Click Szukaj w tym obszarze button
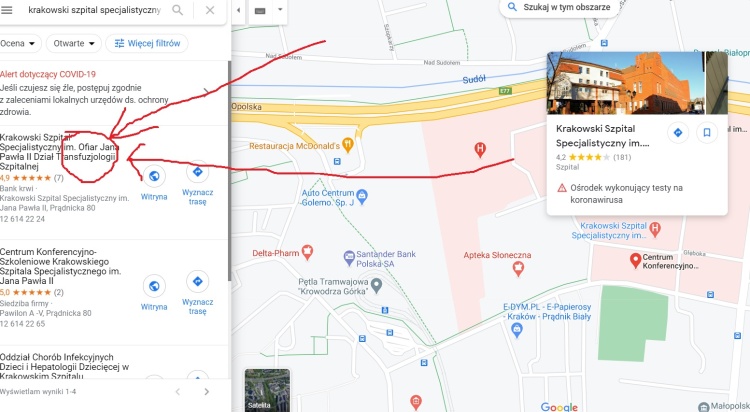This screenshot has height=412, width=750. click(x=559, y=8)
